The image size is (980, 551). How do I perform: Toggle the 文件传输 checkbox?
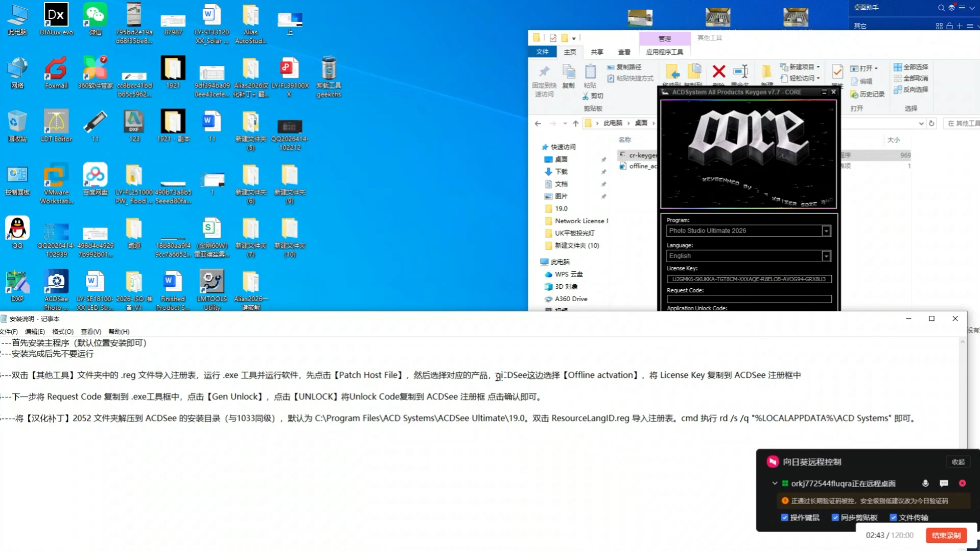point(893,517)
